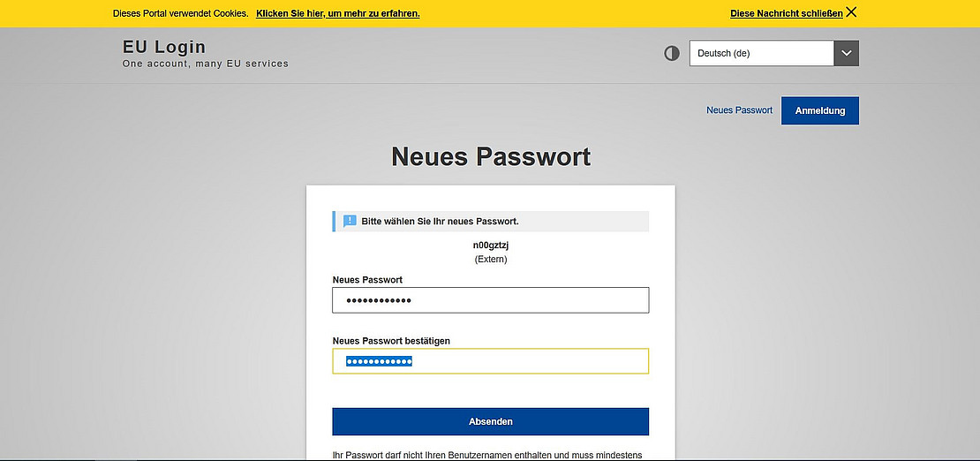The image size is (980, 461).
Task: Submit the form with Absenden
Action: [490, 421]
